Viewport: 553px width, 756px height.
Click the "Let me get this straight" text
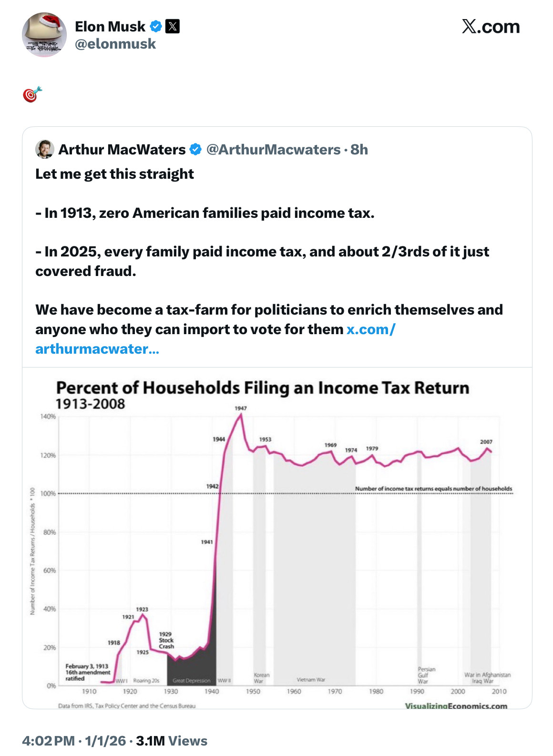click(114, 174)
